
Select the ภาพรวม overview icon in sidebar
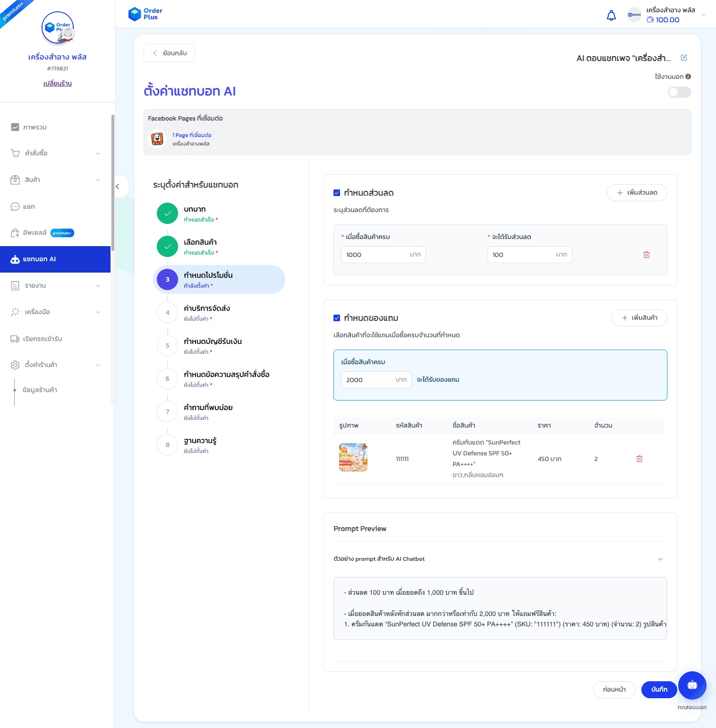(x=15, y=127)
